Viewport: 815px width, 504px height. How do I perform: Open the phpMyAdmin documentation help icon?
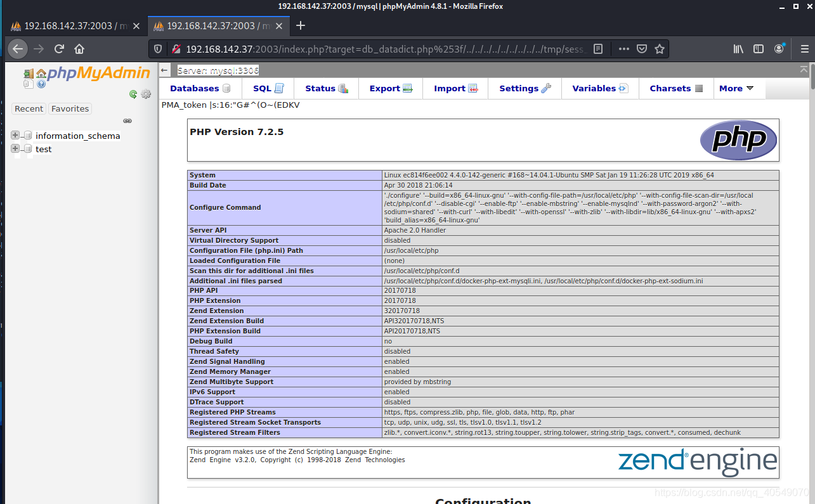(41, 84)
